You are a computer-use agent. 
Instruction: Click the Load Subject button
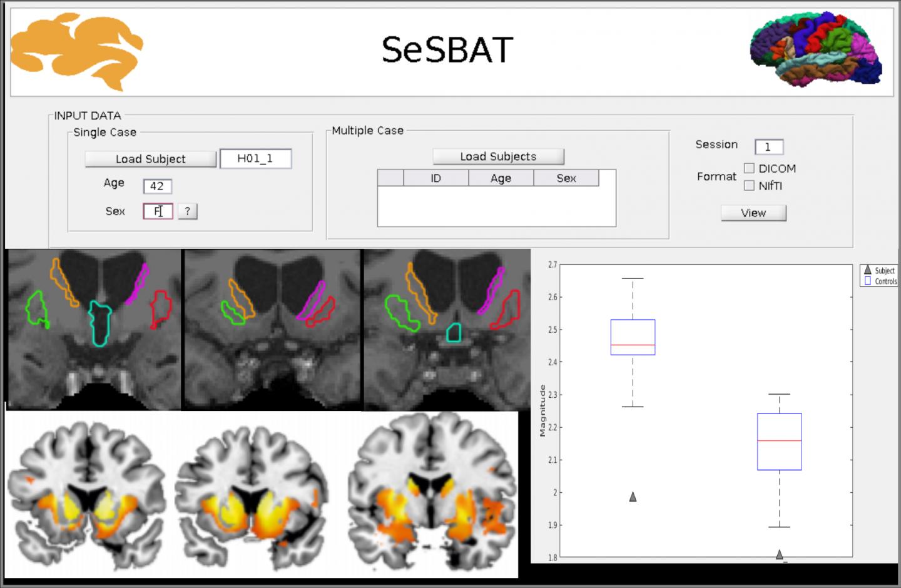pos(150,159)
